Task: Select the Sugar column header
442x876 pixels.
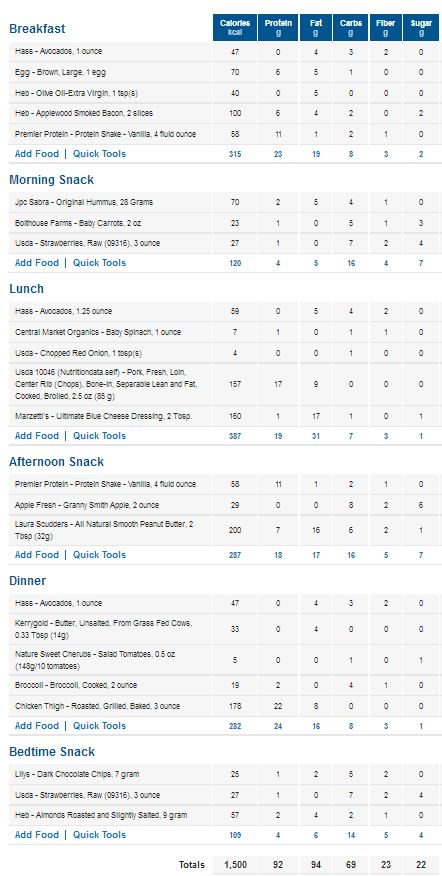Action: (421, 27)
